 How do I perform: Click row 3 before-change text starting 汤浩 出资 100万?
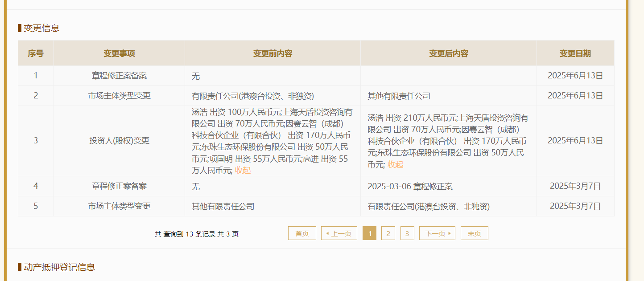272,141
